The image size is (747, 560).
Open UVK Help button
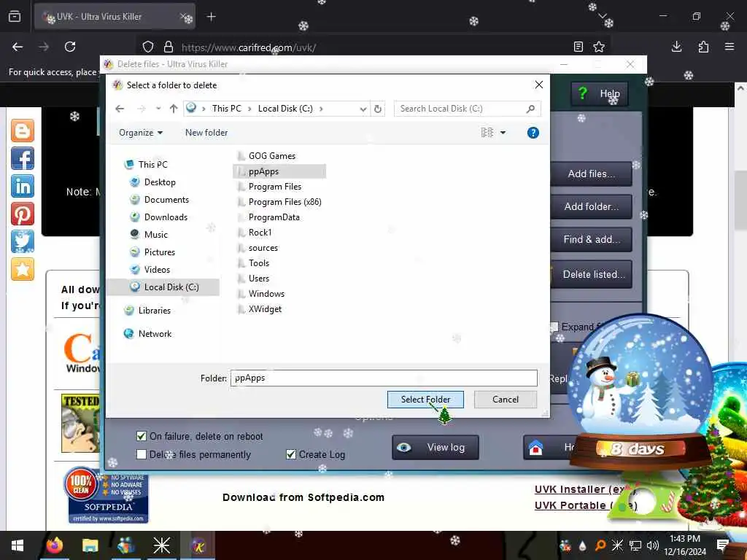(x=600, y=93)
